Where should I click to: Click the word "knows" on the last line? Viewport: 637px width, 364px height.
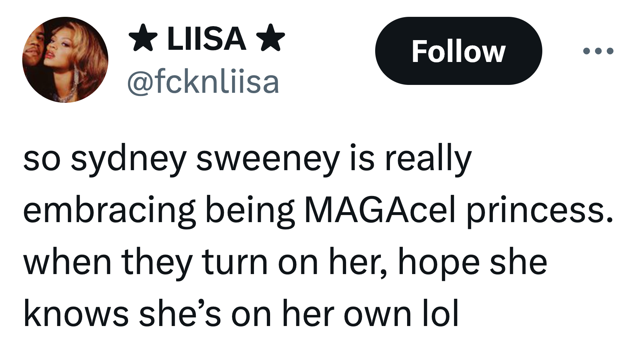[76, 313]
